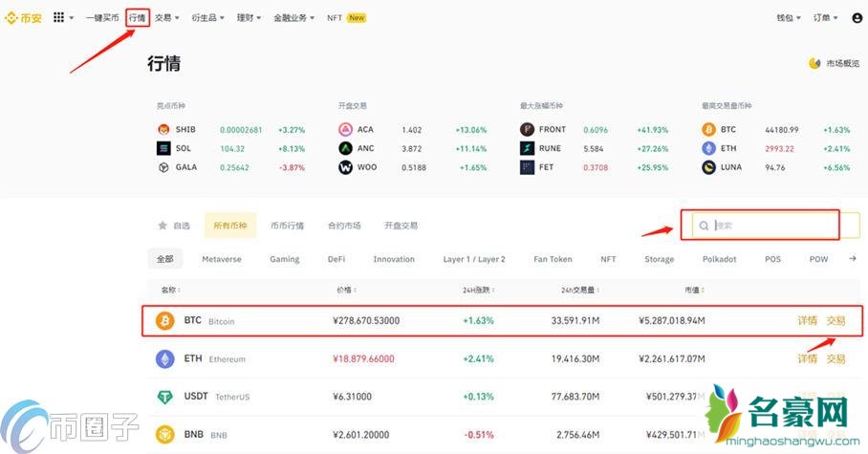868x454 pixels.
Task: Open the apps grid menu icon
Action: [x=59, y=17]
